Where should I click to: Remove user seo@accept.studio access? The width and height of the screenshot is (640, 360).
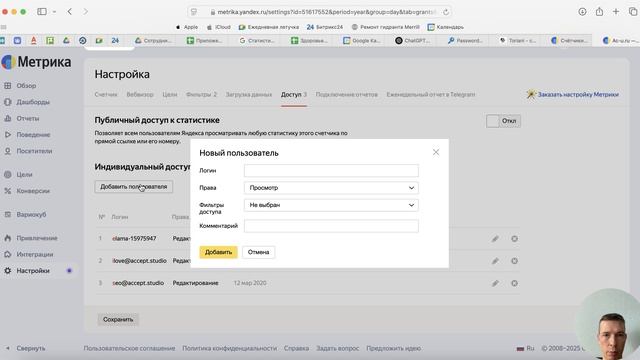pos(514,283)
